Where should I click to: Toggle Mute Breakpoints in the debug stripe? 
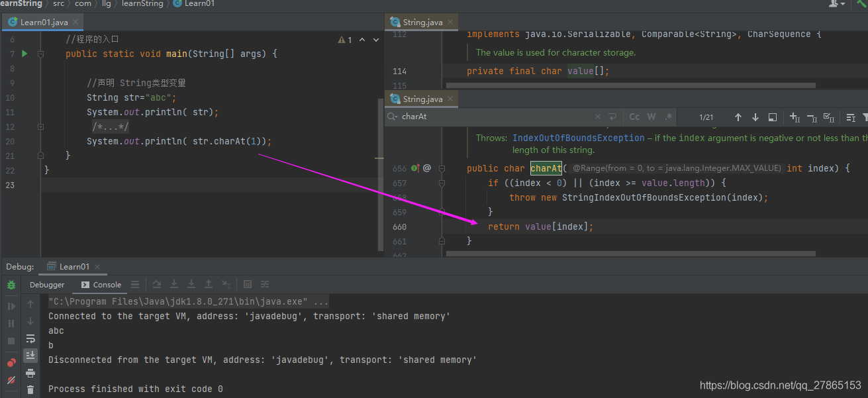coord(11,378)
